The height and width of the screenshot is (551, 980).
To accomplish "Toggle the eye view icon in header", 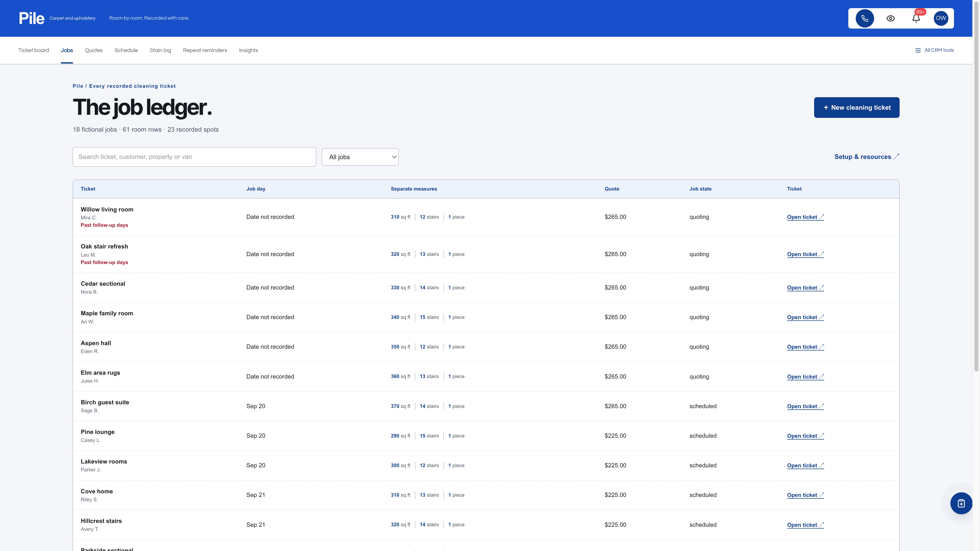I will 891,18.
